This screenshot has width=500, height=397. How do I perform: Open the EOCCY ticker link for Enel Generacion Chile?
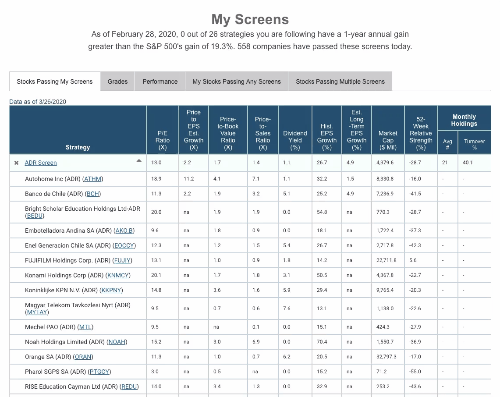point(124,246)
